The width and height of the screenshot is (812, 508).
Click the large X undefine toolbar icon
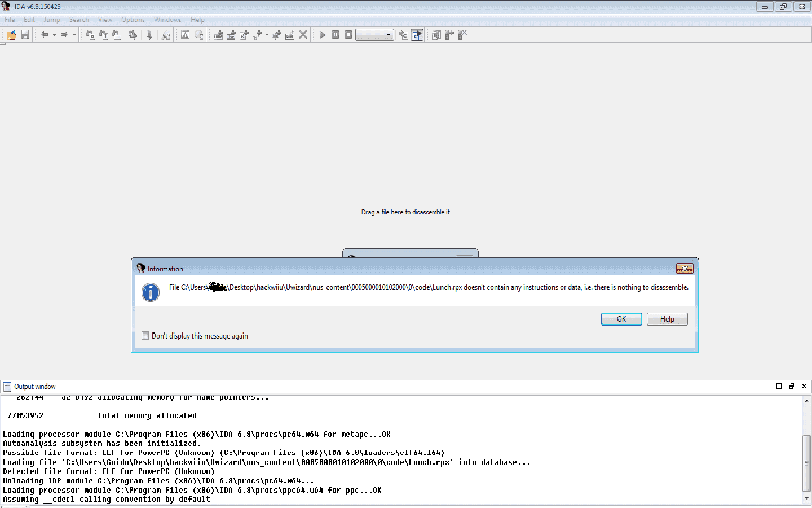tap(303, 34)
